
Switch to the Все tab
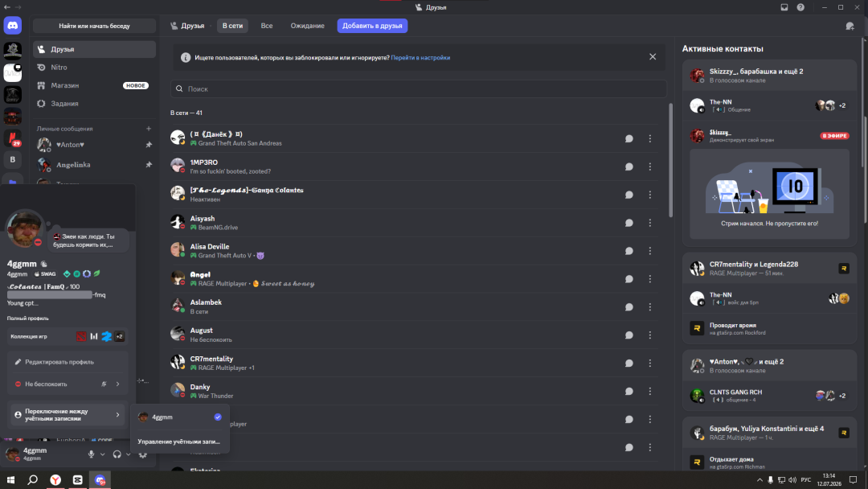(267, 26)
